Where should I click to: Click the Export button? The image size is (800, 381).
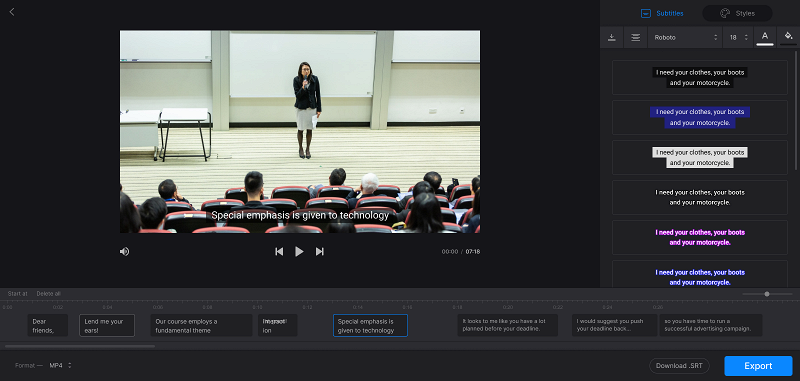click(x=758, y=366)
